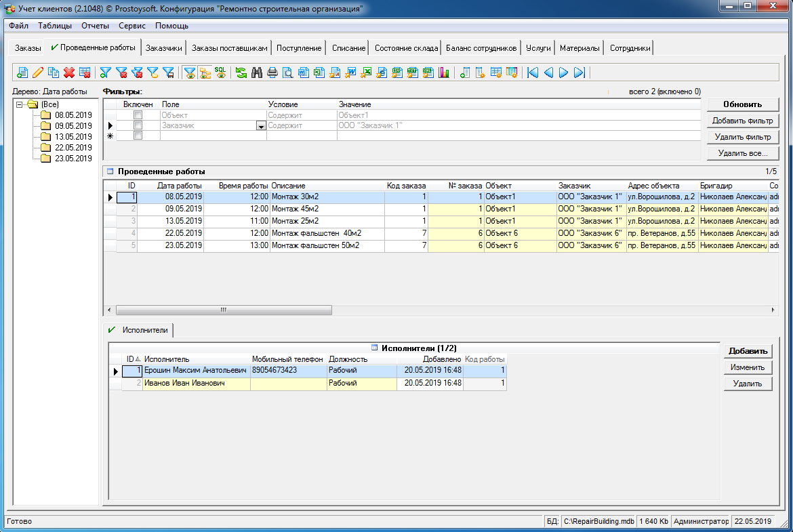Jump to last record arrow icon
The image size is (793, 532).
579,73
